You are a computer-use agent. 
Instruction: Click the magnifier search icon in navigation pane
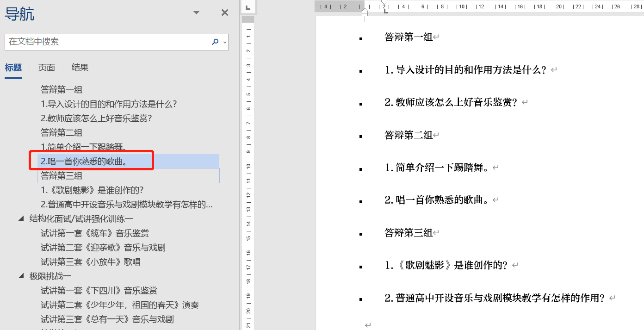coord(215,42)
